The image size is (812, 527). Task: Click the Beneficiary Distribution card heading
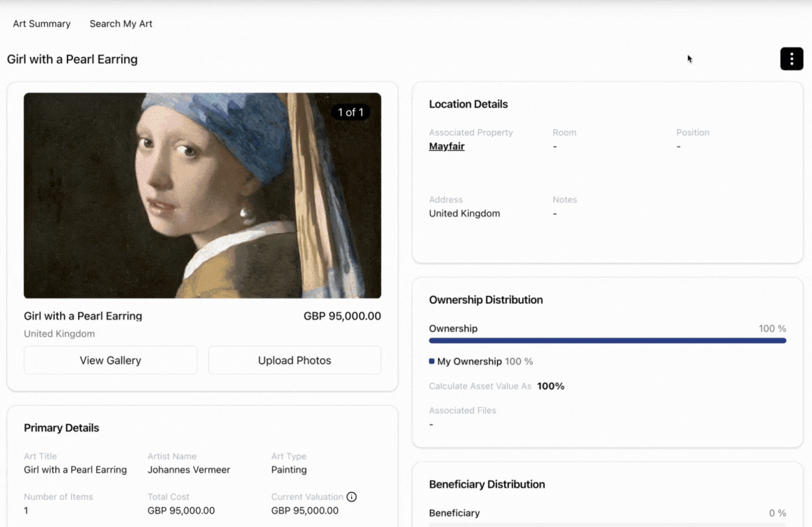(x=486, y=484)
